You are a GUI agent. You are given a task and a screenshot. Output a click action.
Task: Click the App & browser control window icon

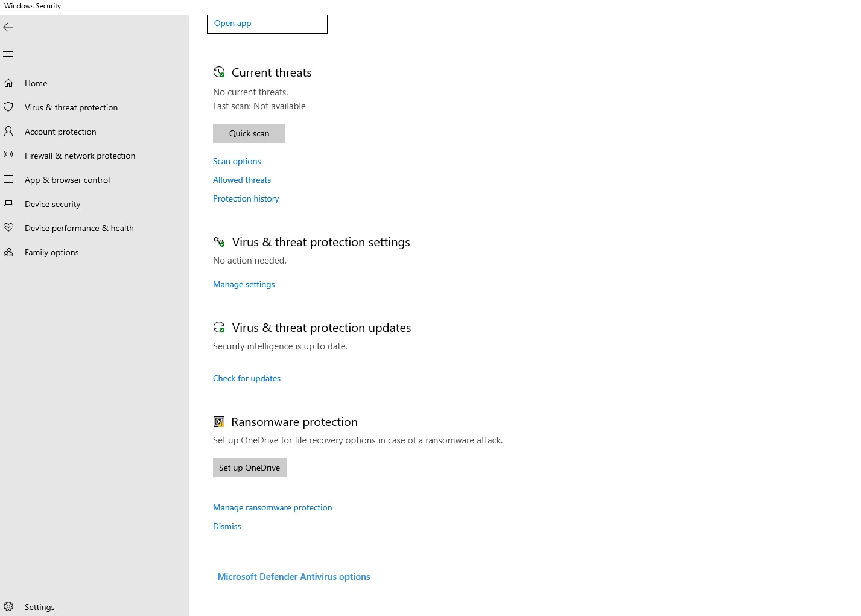point(8,180)
